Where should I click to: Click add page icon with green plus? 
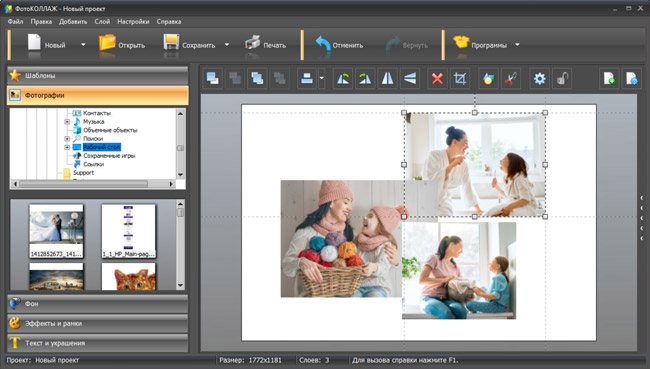click(609, 78)
